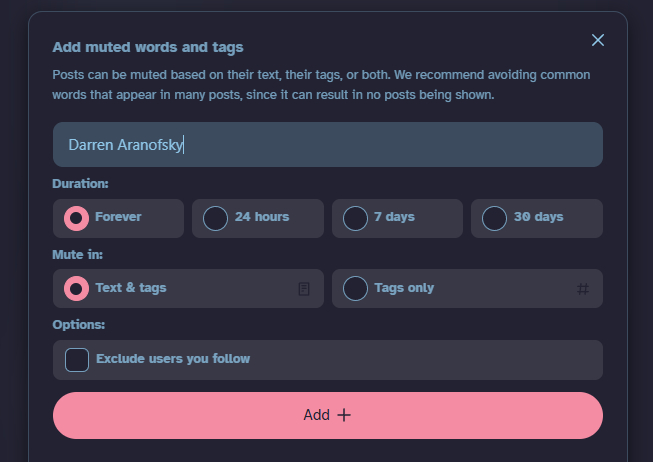Click the plus icon on Add button

click(x=344, y=415)
